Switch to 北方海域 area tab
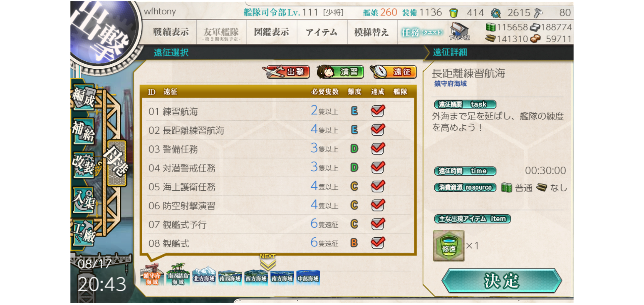The height and width of the screenshot is (305, 644). coord(204,276)
